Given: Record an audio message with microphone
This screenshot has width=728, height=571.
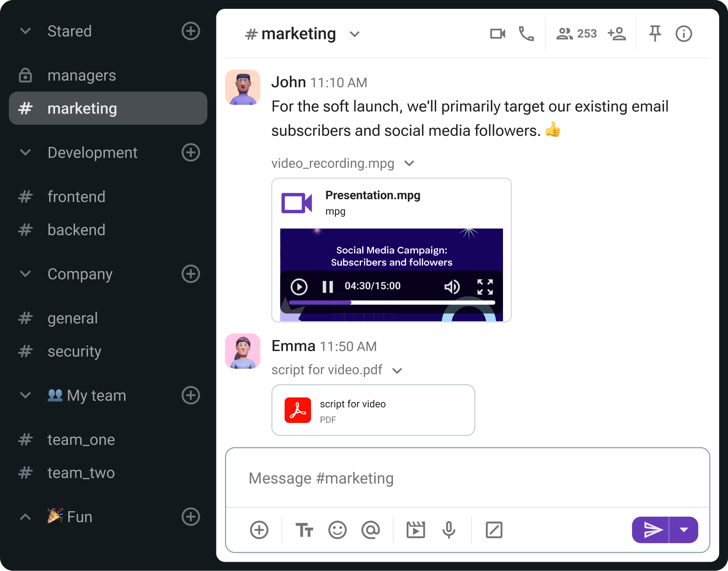Looking at the screenshot, I should (449, 530).
